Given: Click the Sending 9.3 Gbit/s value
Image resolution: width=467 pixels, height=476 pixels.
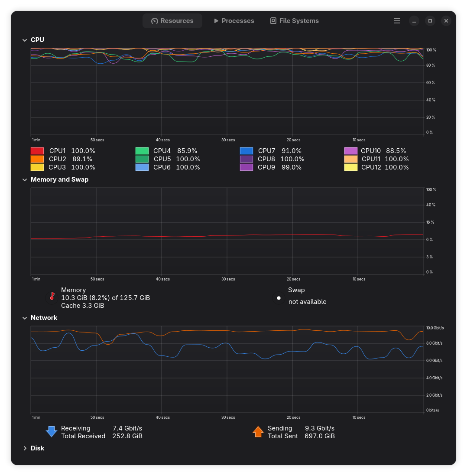Looking at the screenshot, I should (320, 428).
